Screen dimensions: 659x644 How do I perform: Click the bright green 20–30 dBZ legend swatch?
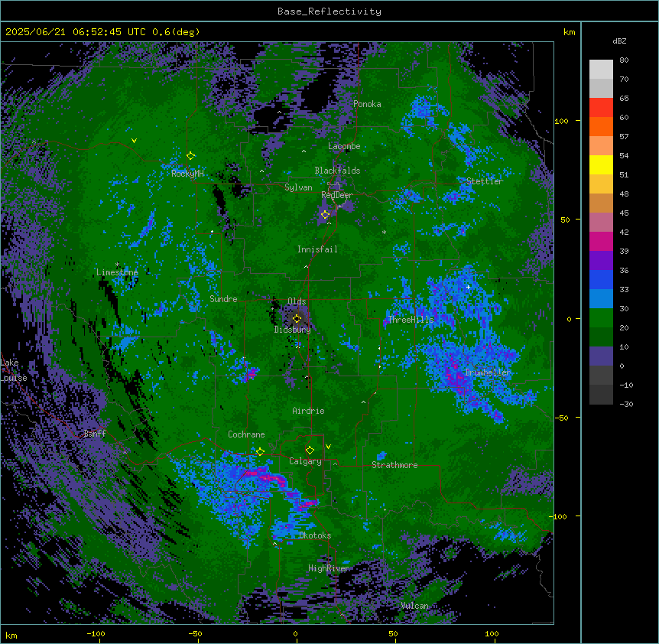coord(601,318)
